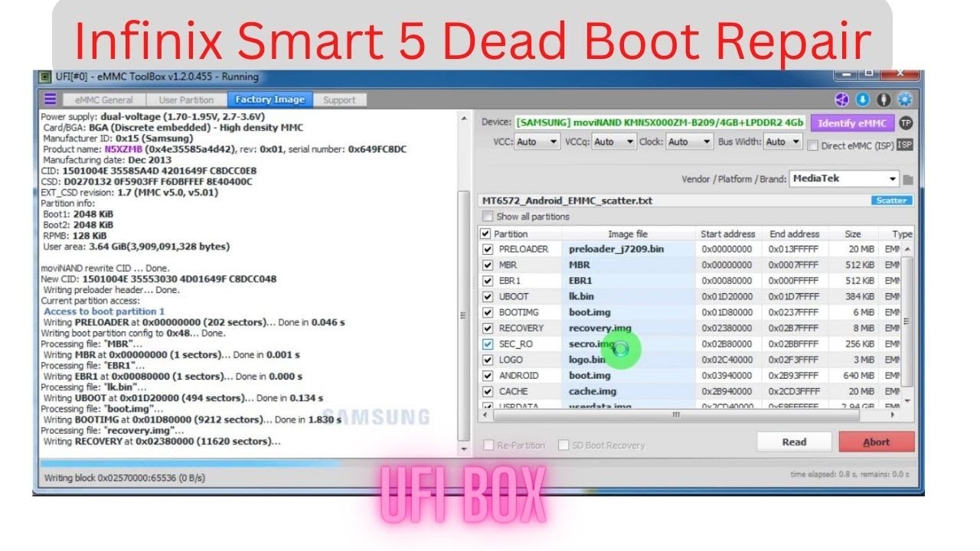
Task: Uncheck the EBR1 partition checkbox
Action: [x=488, y=281]
